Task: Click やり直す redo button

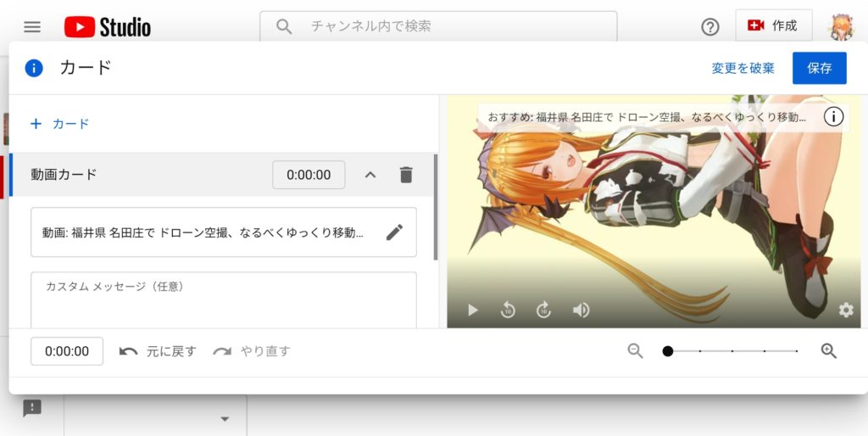Action: point(251,351)
